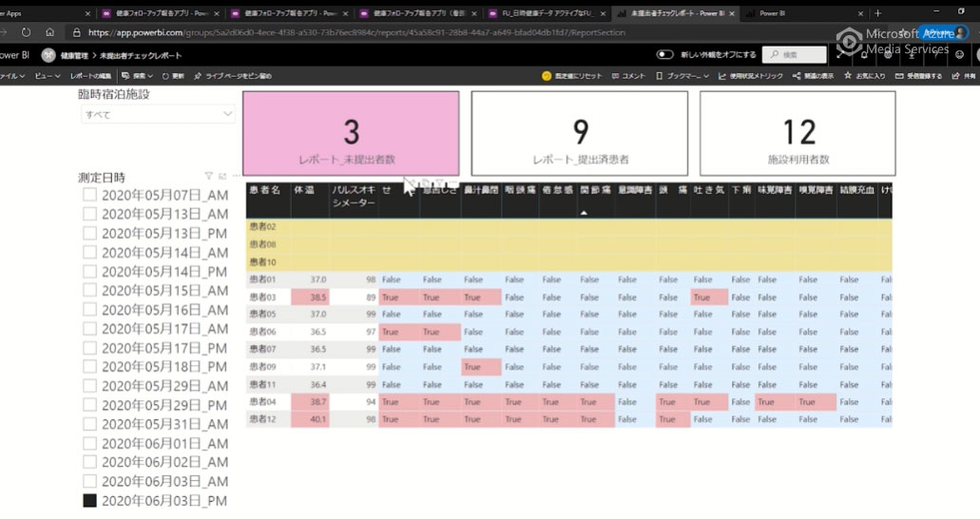Pin live page (ライブページをピン留め)
This screenshot has width=980, height=519.
[x=233, y=76]
